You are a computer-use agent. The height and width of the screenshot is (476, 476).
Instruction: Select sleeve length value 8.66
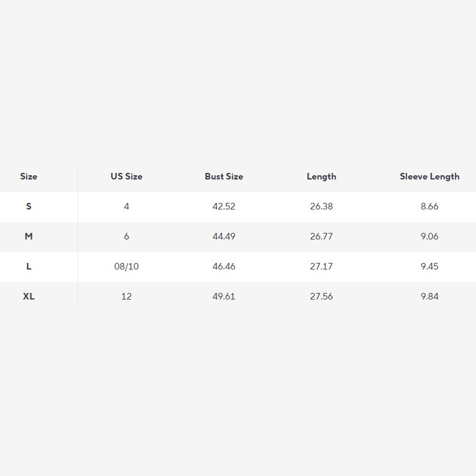click(x=429, y=206)
